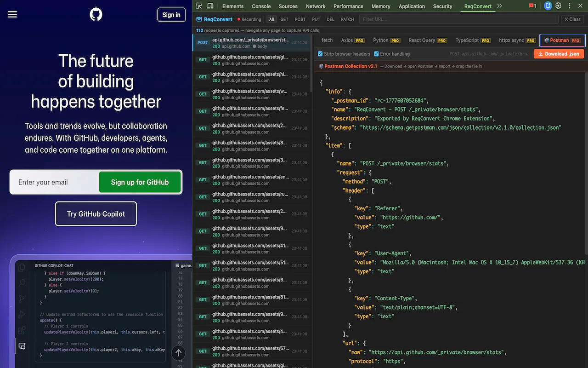
Task: Click the GET badge of the assets/81... request
Action: coord(203,299)
